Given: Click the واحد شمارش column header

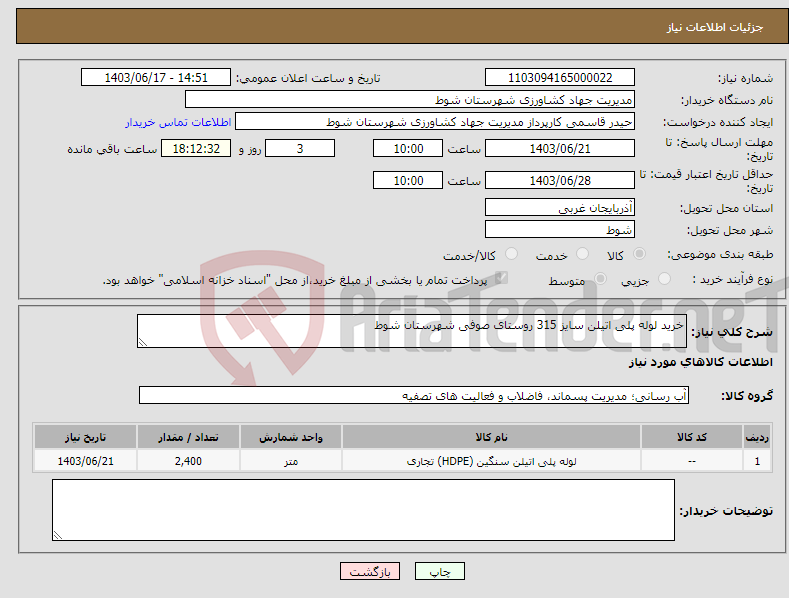Looking at the screenshot, I should tap(291, 437).
